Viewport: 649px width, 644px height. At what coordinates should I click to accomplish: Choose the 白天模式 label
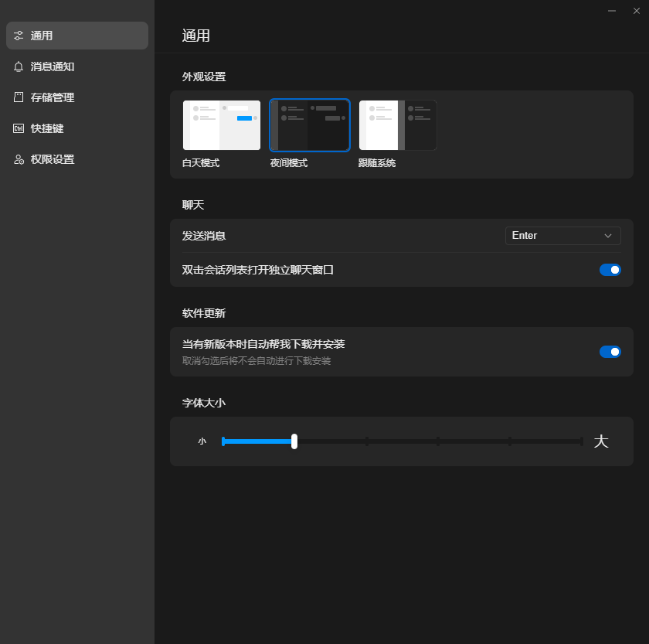click(201, 163)
